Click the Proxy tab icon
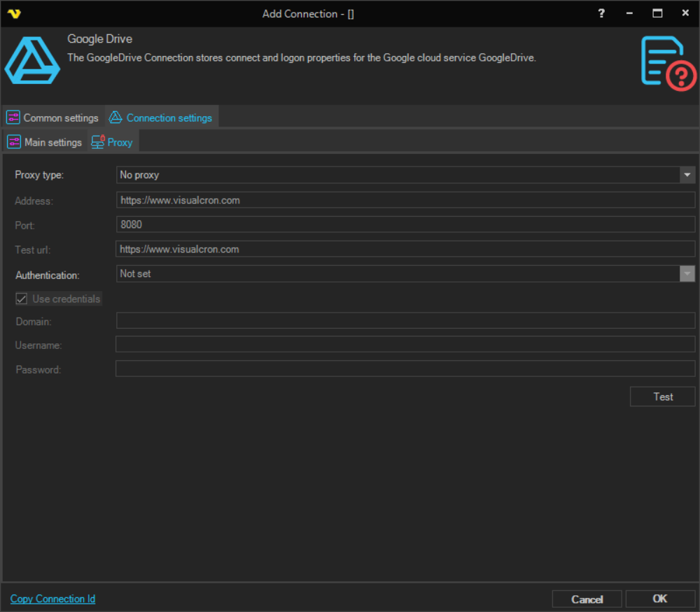Screen dimensions: 700x612 (x=98, y=142)
